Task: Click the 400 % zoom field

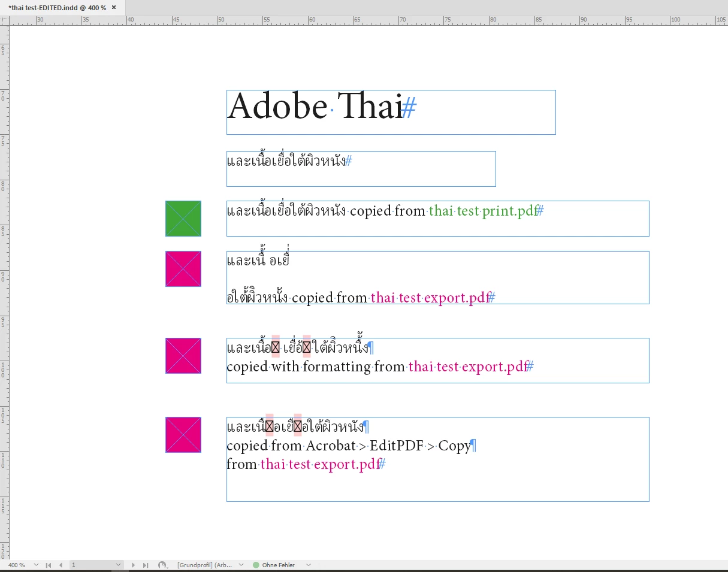Action: click(x=17, y=565)
